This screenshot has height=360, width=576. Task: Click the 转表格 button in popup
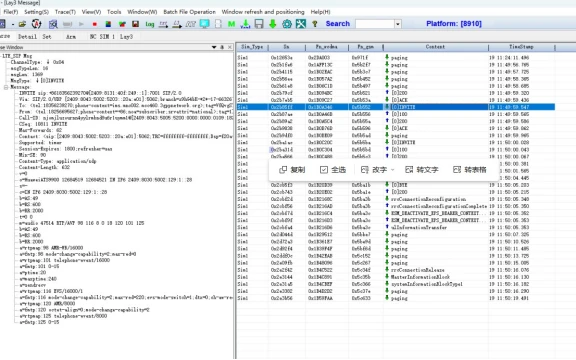[x=470, y=170]
